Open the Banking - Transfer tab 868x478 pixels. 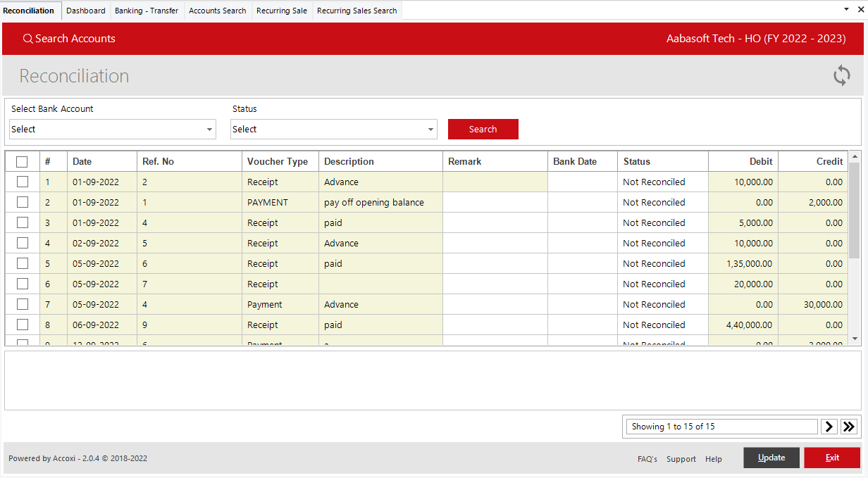147,11
